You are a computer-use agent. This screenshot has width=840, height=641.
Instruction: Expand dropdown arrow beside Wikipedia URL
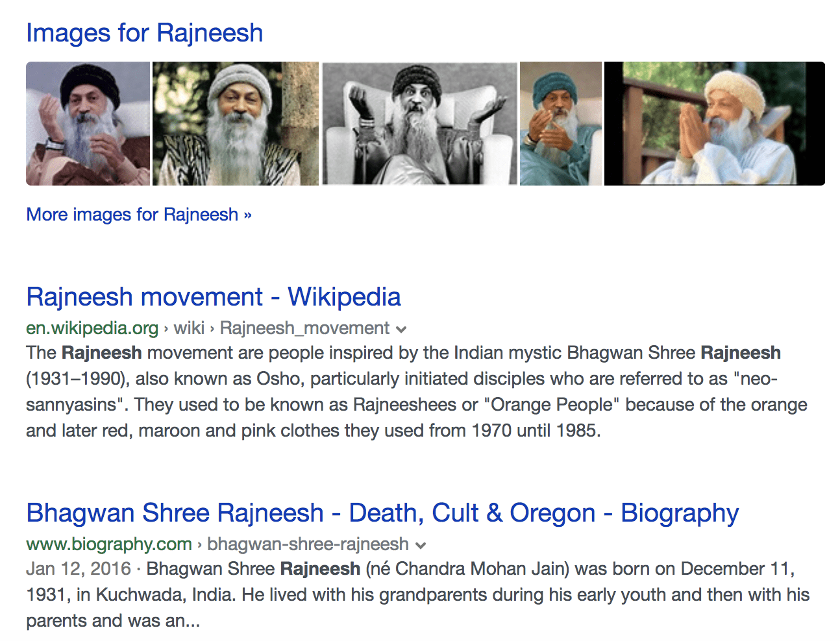click(402, 330)
